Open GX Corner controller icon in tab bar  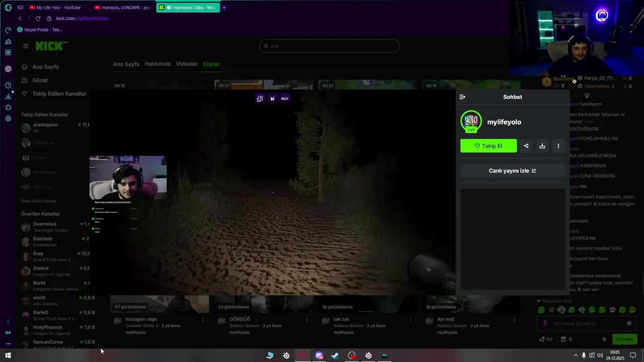click(20, 8)
